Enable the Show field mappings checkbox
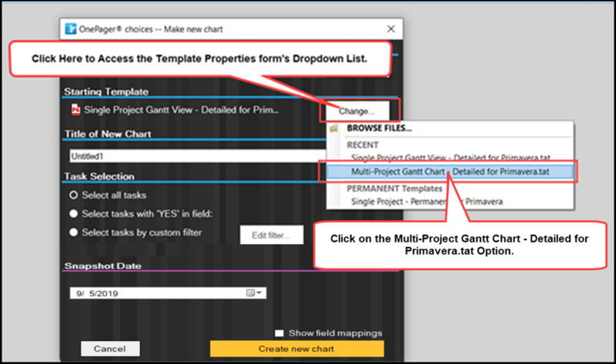 pyautogui.click(x=280, y=333)
